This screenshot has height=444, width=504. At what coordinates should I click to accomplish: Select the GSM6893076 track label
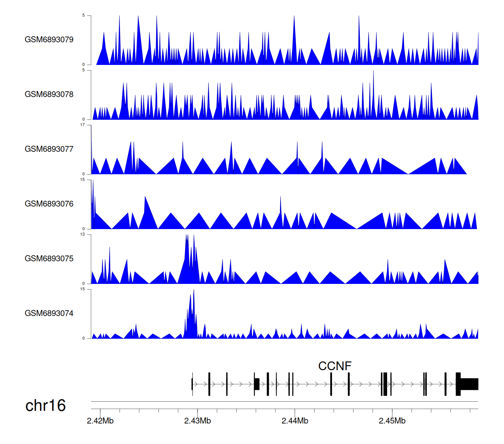point(49,204)
